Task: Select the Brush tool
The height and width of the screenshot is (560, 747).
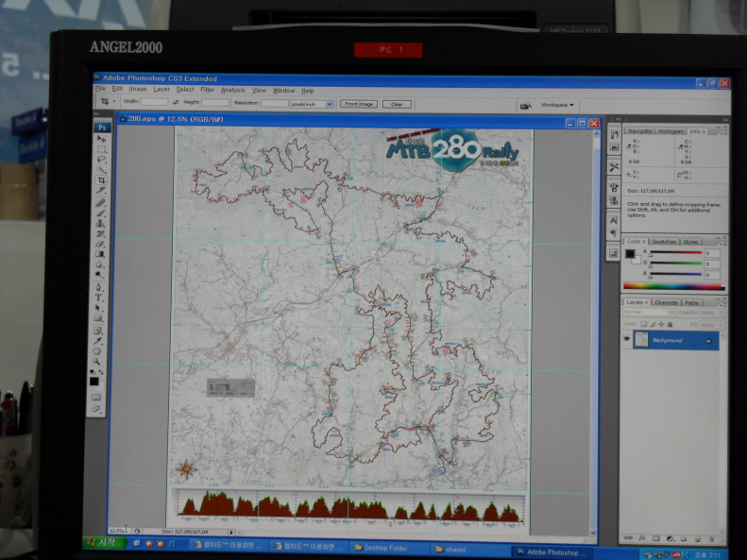Action: (x=101, y=212)
